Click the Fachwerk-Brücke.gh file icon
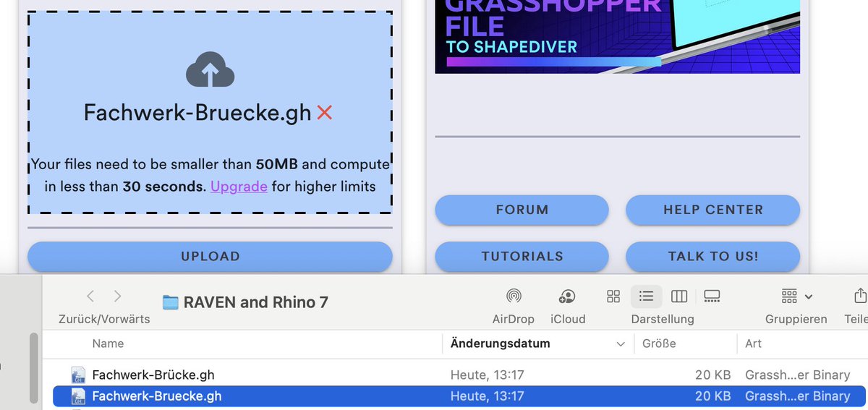Viewport: 868px width, 410px height. point(78,375)
